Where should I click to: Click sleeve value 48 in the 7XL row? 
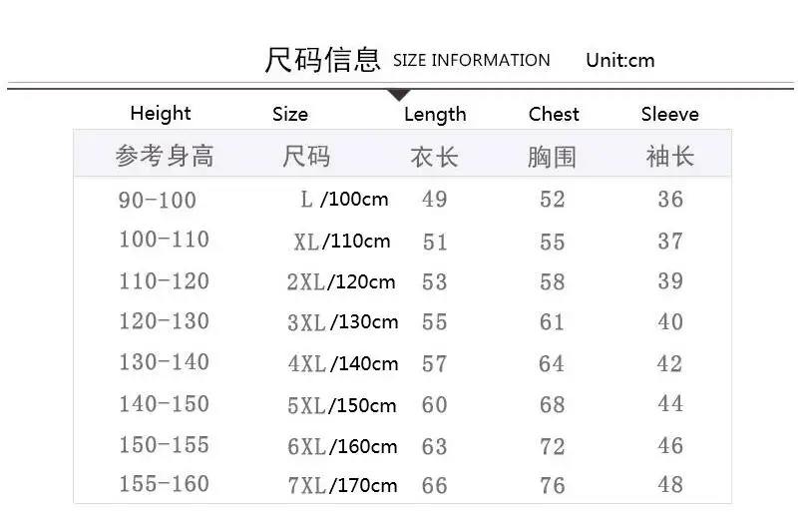pyautogui.click(x=670, y=484)
